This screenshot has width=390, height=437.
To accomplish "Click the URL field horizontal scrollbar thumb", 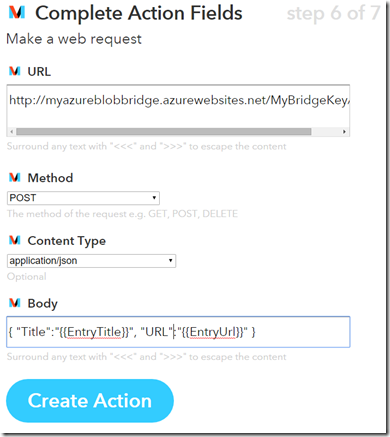I will (x=164, y=132).
